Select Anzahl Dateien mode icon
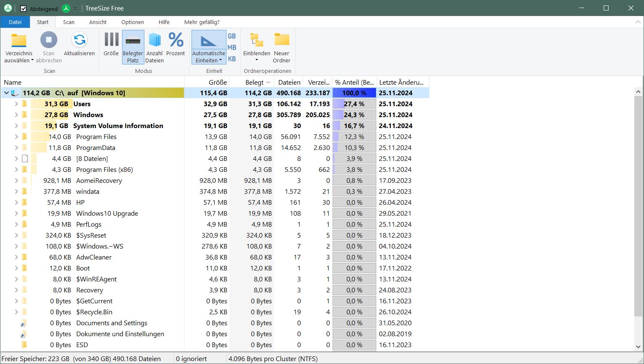The image size is (644, 364). click(x=154, y=40)
